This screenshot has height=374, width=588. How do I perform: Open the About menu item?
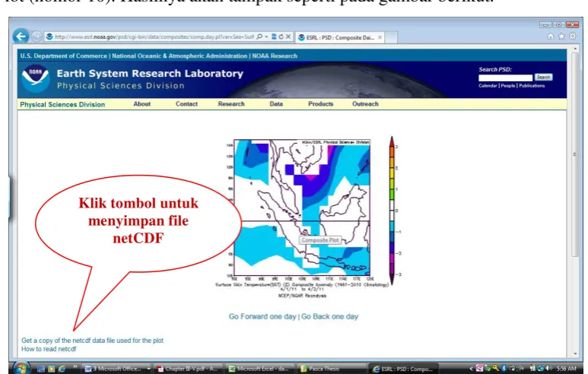point(142,104)
